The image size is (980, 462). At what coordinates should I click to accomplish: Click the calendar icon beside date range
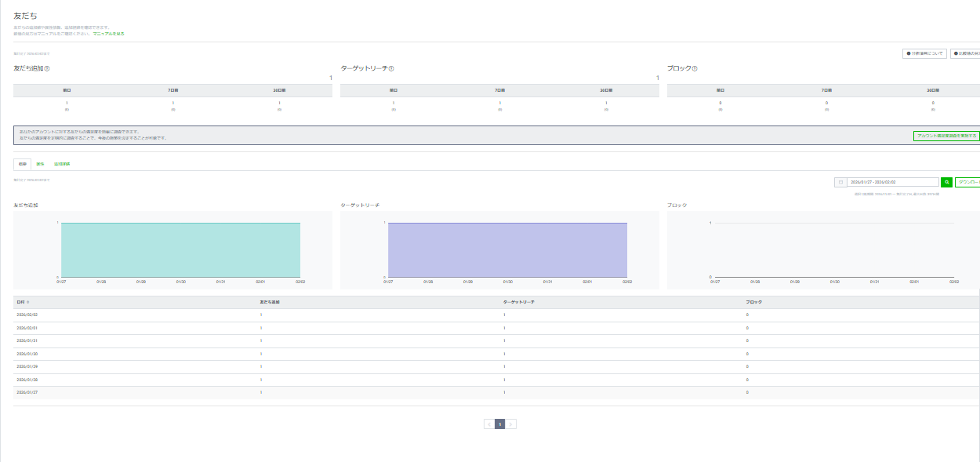(x=840, y=182)
